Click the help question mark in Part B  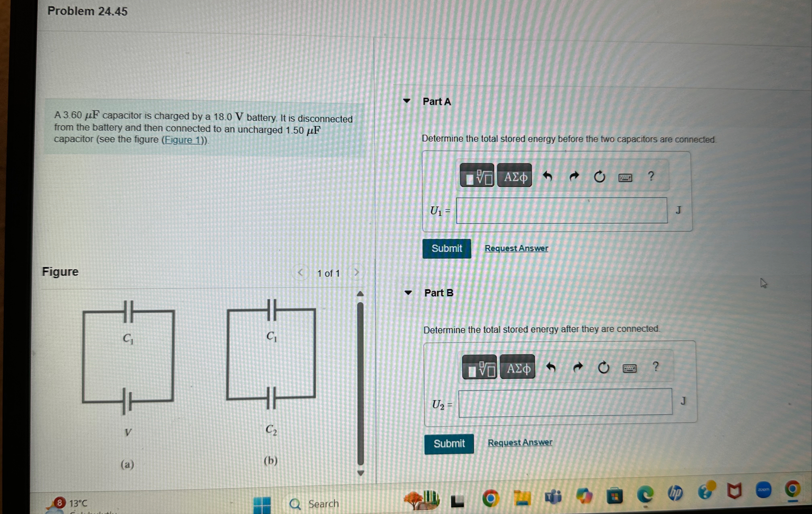(655, 366)
